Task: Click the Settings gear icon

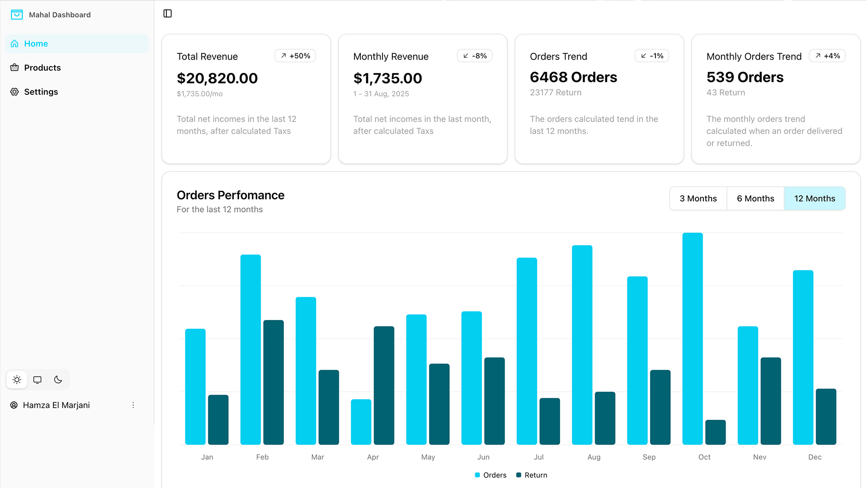Action: click(x=14, y=92)
